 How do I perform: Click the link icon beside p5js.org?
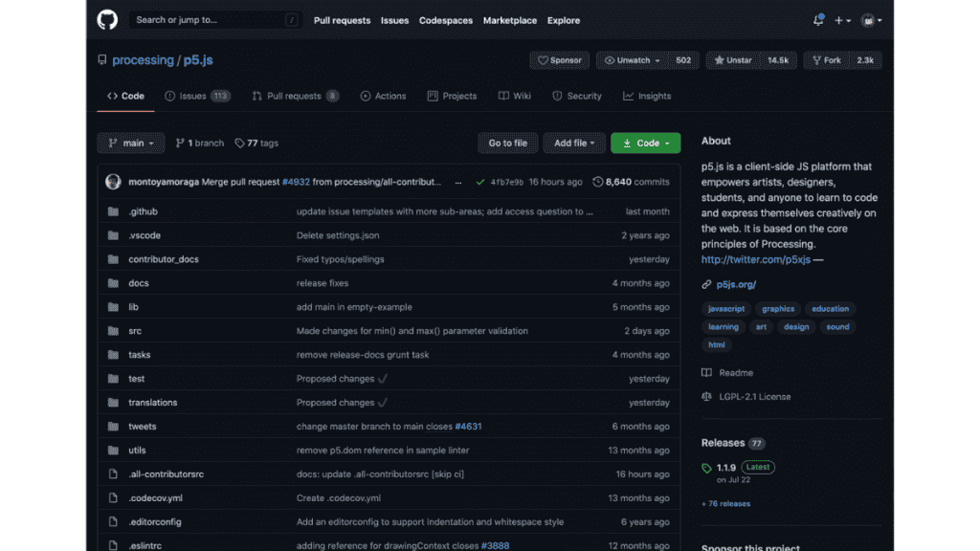coord(706,284)
